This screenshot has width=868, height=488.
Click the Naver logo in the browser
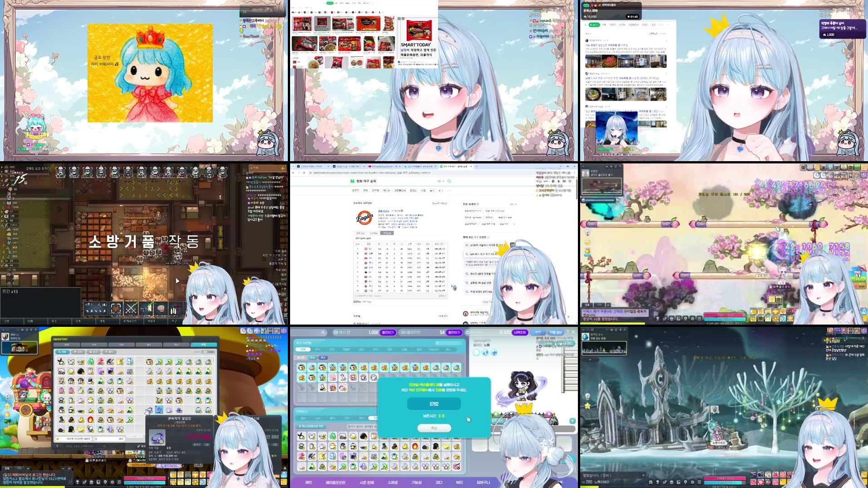(x=352, y=181)
